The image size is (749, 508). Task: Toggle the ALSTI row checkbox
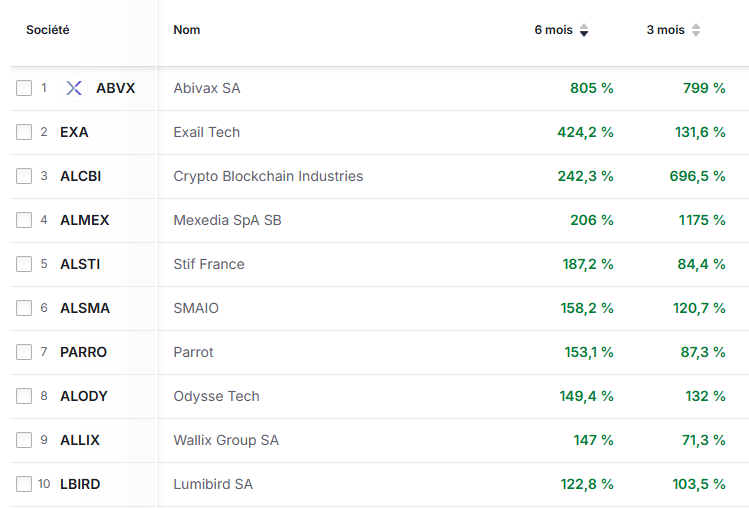[24, 265]
